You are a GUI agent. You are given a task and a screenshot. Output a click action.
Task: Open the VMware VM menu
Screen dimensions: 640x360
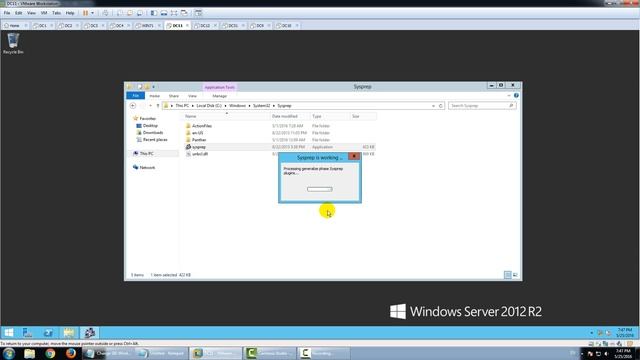(44, 13)
